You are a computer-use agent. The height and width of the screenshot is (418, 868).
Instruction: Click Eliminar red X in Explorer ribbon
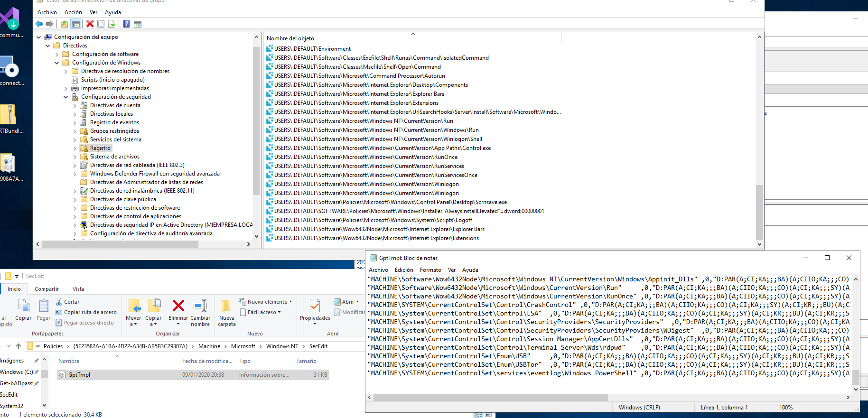click(x=178, y=306)
